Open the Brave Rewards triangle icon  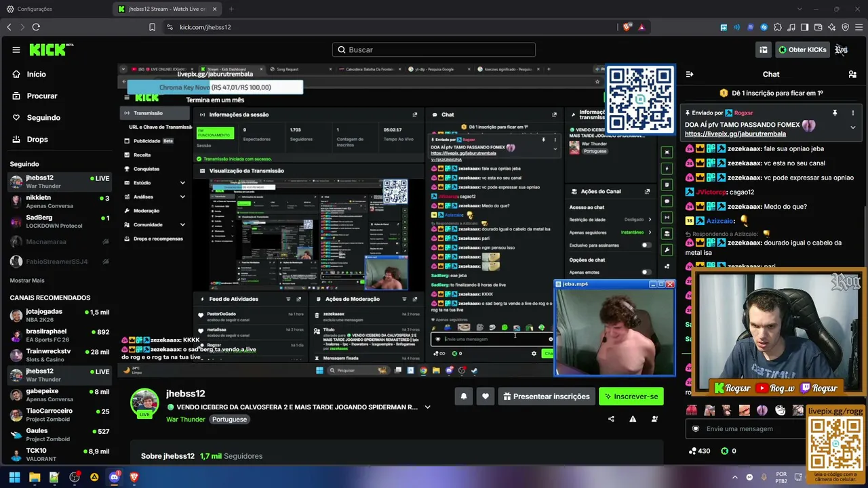tap(642, 27)
